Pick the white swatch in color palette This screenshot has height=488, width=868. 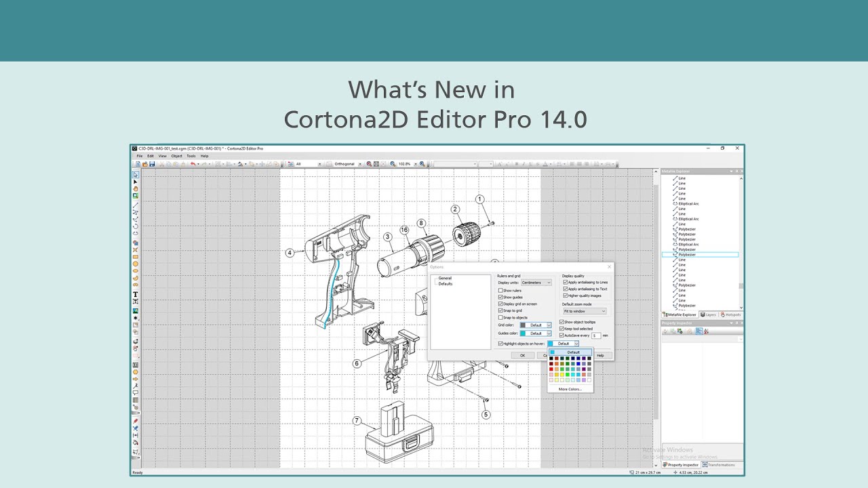point(589,380)
